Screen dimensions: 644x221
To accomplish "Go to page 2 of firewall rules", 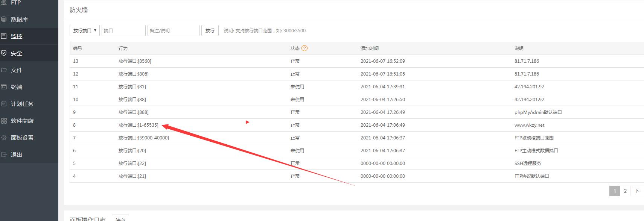I will pos(625,191).
